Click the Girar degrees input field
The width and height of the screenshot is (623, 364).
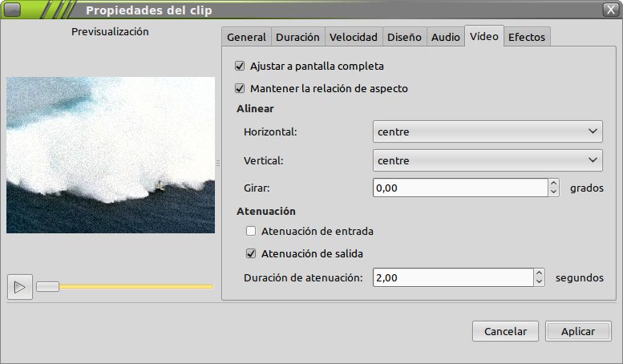click(x=460, y=188)
